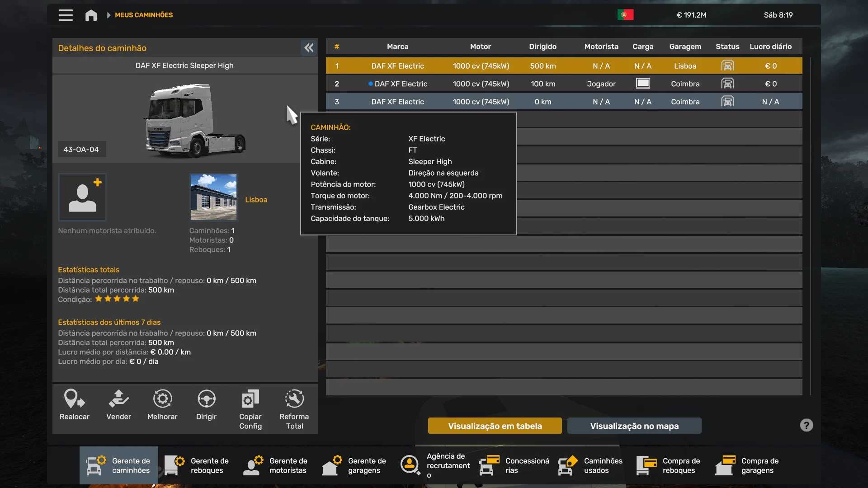868x488 pixels.
Task: Collapse the truck details panel
Action: tap(309, 48)
